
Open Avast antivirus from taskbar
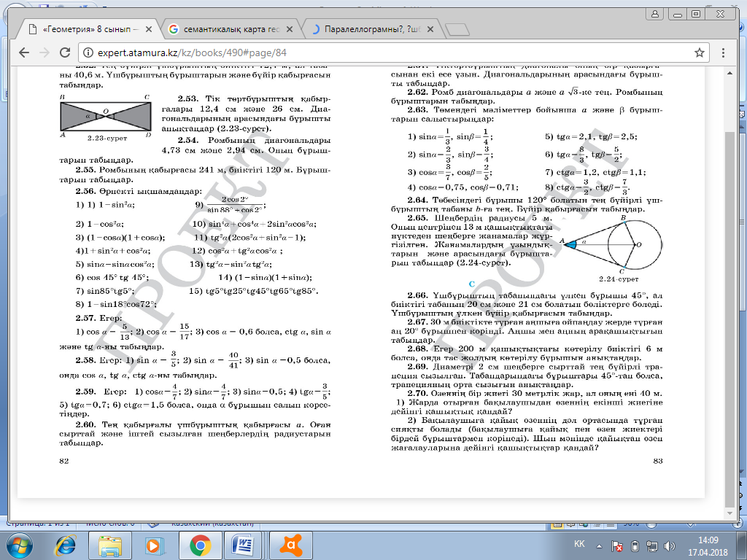pyautogui.click(x=290, y=545)
